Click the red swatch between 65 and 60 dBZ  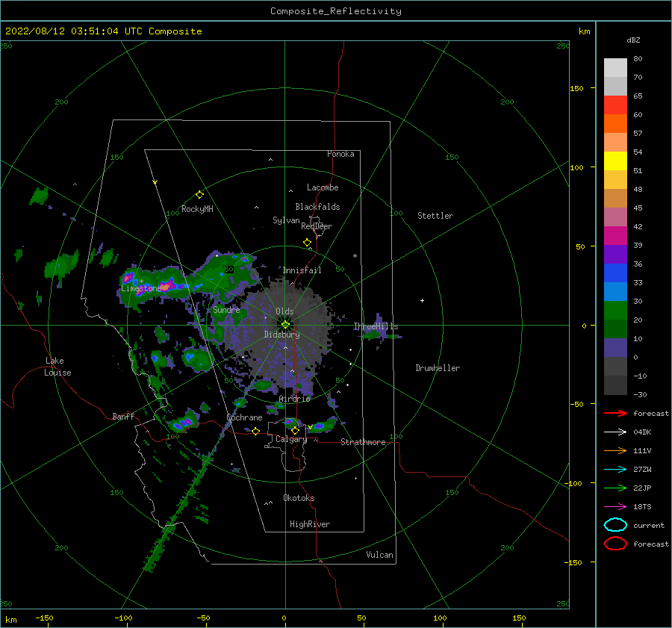click(615, 105)
